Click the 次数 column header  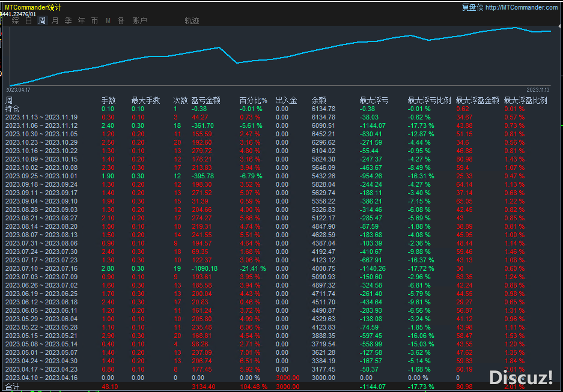[180, 100]
